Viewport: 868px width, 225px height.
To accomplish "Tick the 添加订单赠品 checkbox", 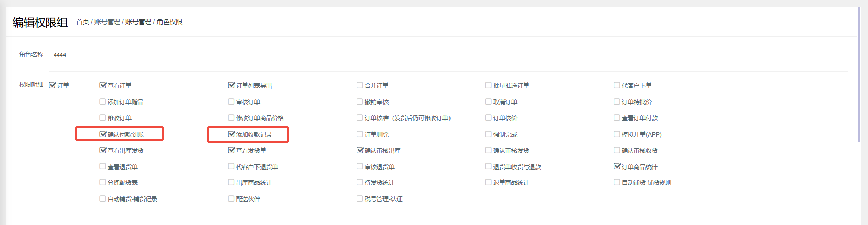I will pyautogui.click(x=103, y=102).
